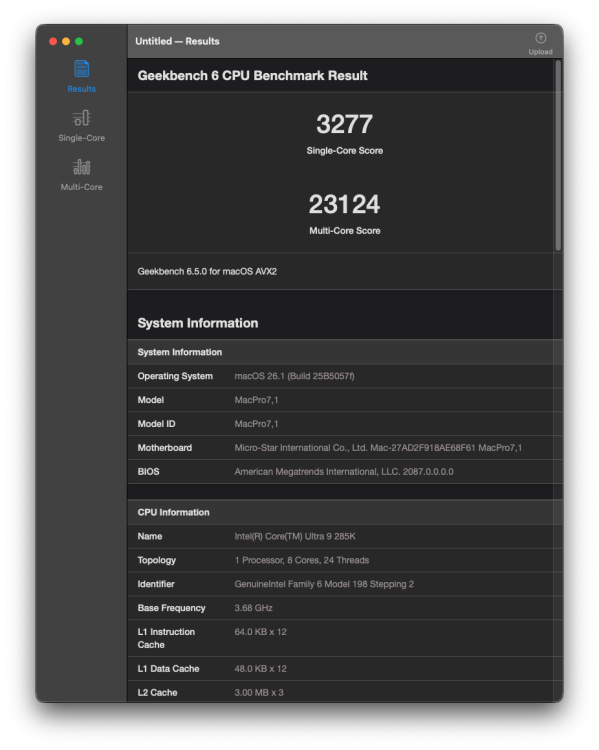Zoom window using green button

tap(79, 42)
